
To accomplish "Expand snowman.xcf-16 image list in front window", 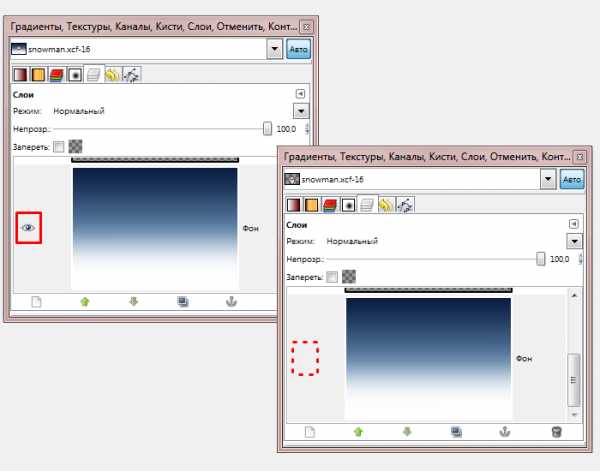I will coord(548,179).
